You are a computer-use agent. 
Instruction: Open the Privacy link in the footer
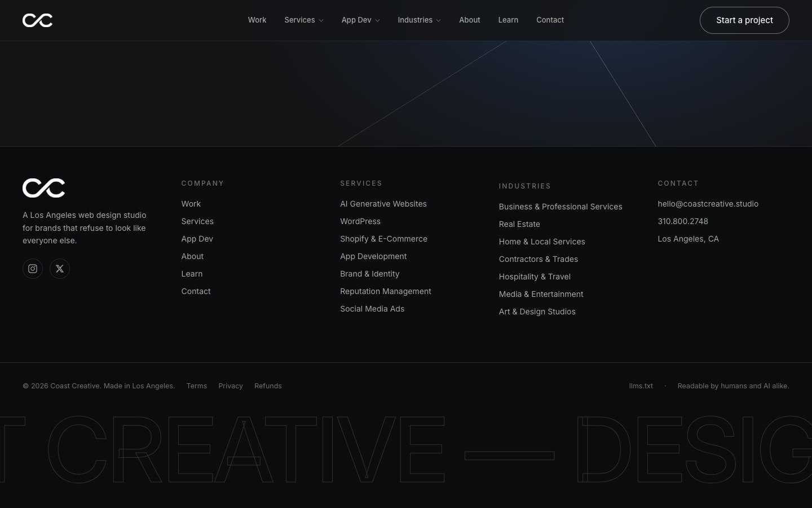tap(231, 386)
